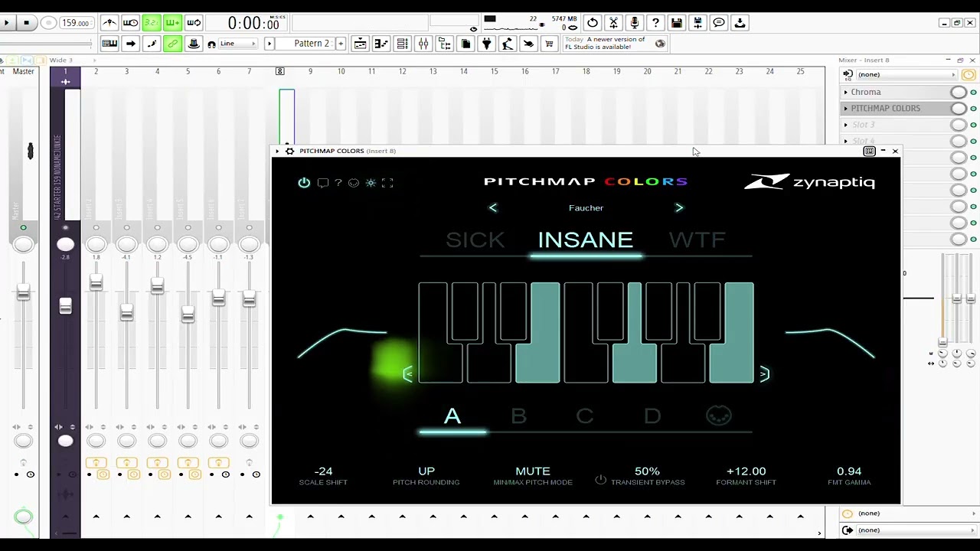This screenshot has height=551, width=980.
Task: Click the Pitchmap power bypass icon
Action: [304, 182]
